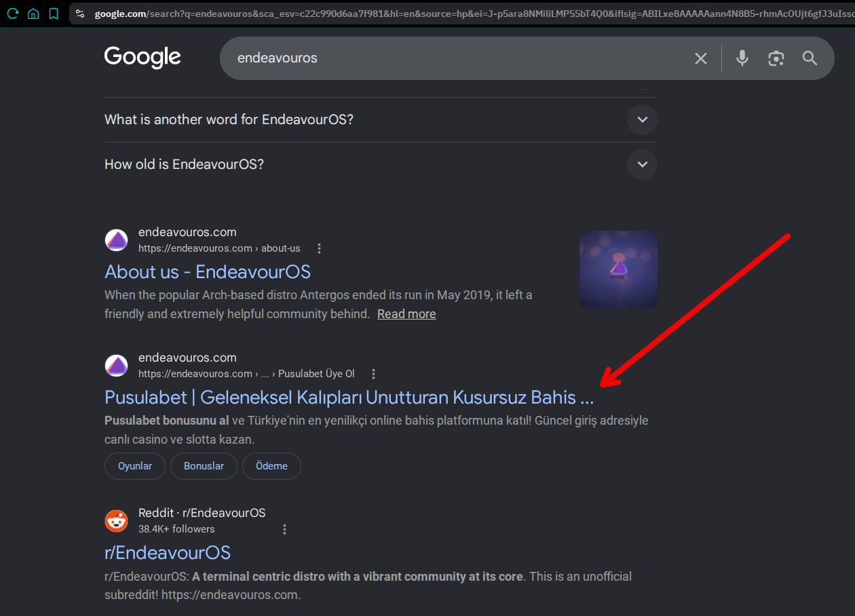Select the "Bonuslar" sitelink chip

click(204, 466)
